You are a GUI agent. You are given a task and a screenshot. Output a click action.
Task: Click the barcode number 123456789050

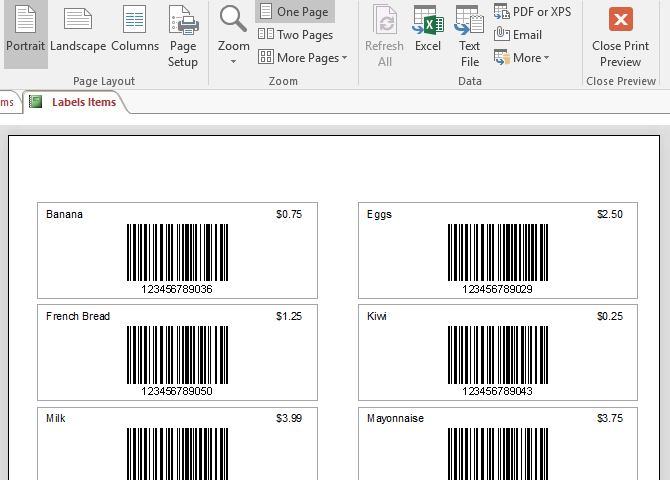pos(177,391)
